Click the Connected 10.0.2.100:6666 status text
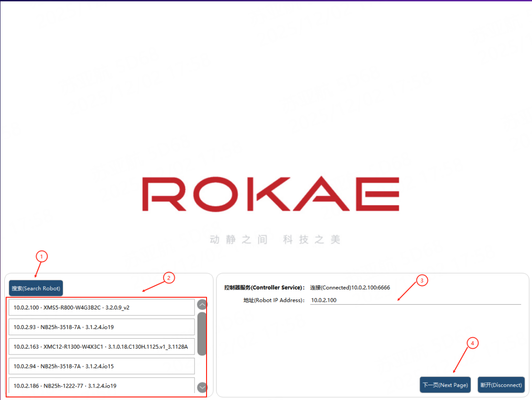 click(x=350, y=287)
